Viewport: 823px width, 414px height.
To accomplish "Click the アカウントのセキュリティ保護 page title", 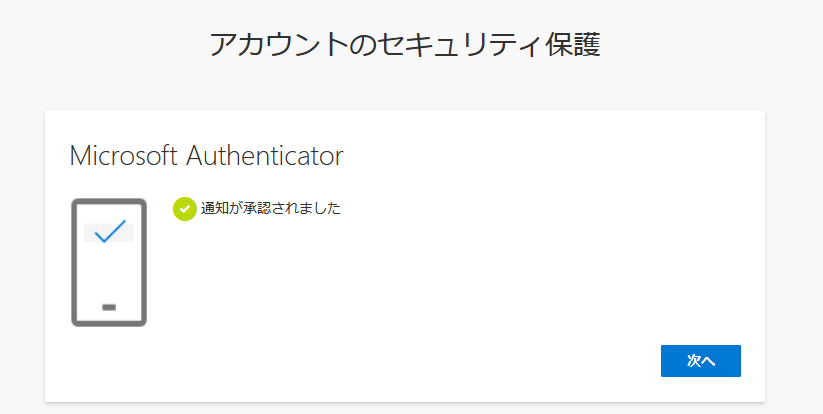I will pos(405,45).
